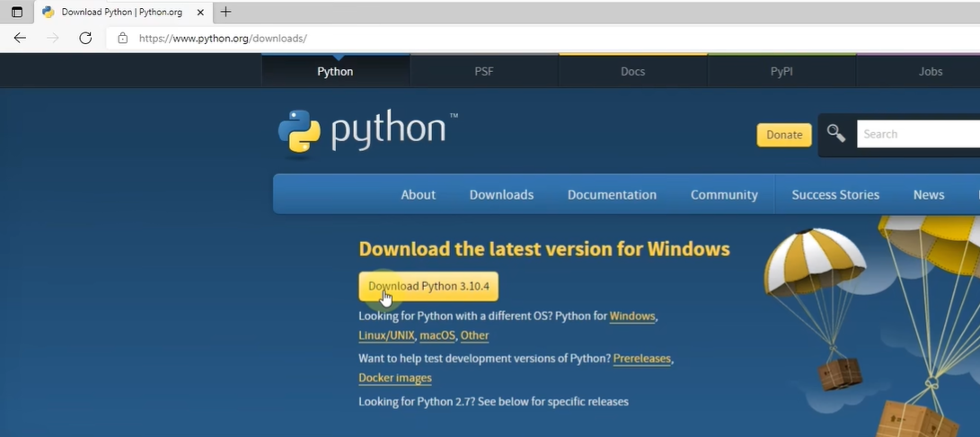Select the Download Python browser tab
This screenshot has width=980, height=437.
click(x=124, y=12)
